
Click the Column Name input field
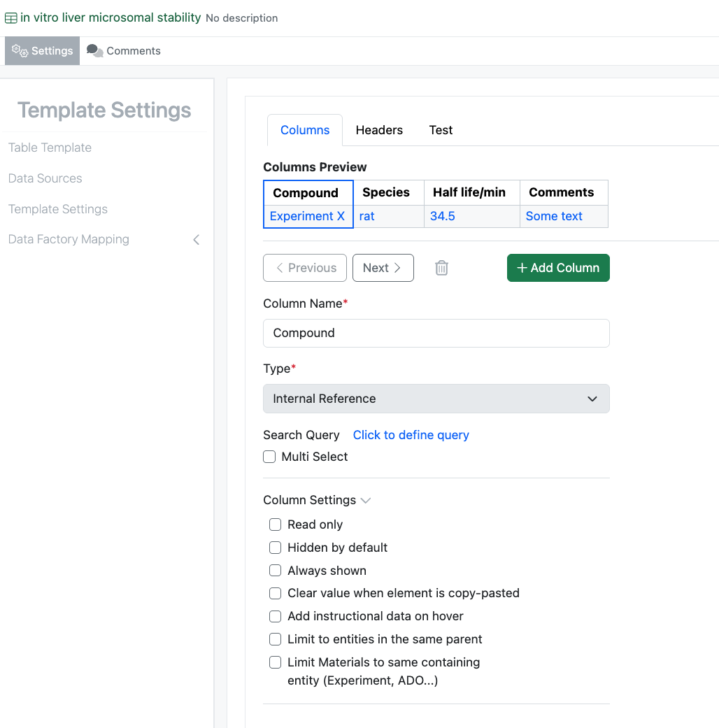pyautogui.click(x=436, y=333)
